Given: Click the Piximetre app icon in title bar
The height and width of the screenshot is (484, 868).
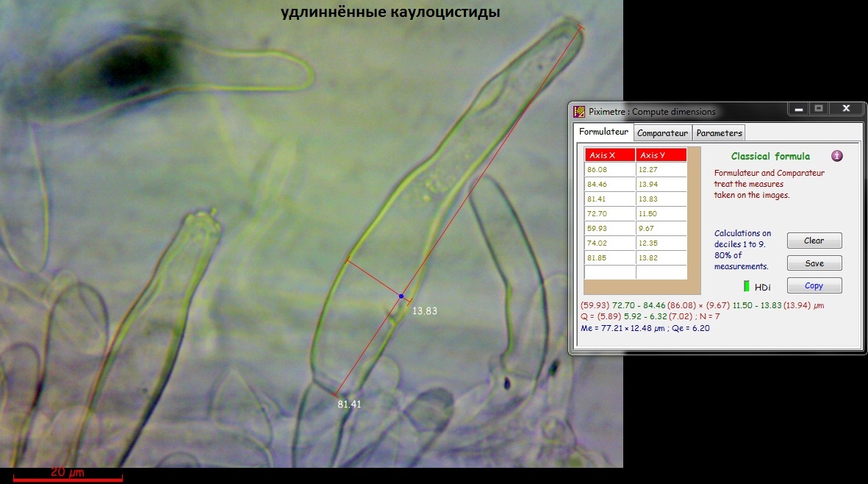Looking at the screenshot, I should [x=579, y=112].
